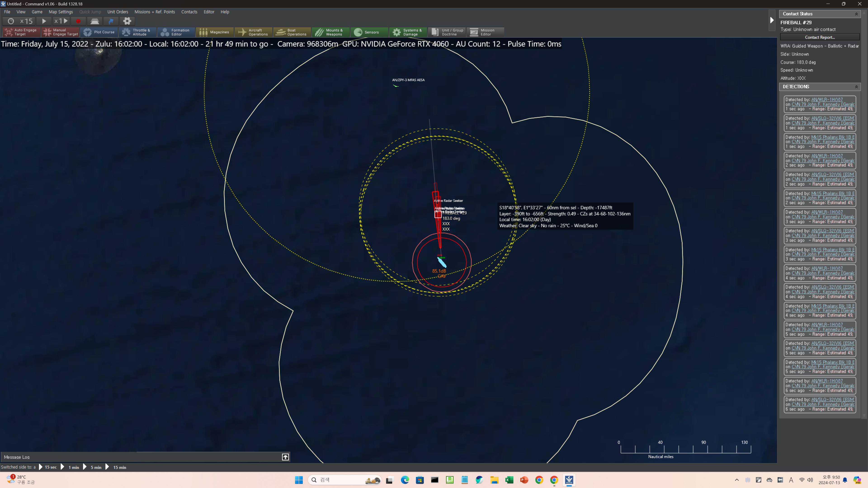
Task: Open the Help menu
Action: point(225,12)
